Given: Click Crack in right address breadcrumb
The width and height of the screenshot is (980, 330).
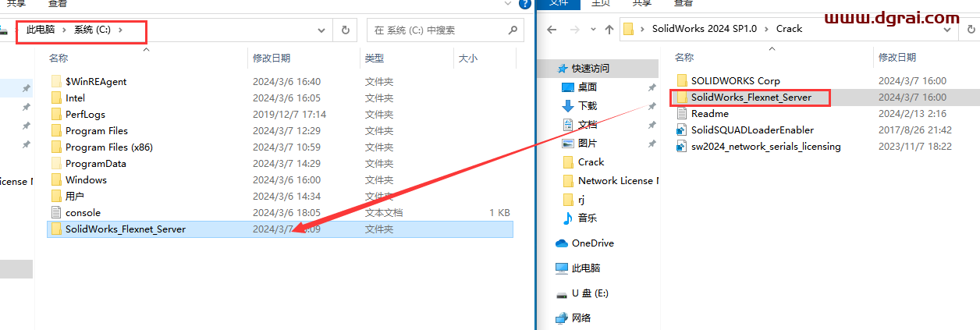Looking at the screenshot, I should click(x=789, y=29).
